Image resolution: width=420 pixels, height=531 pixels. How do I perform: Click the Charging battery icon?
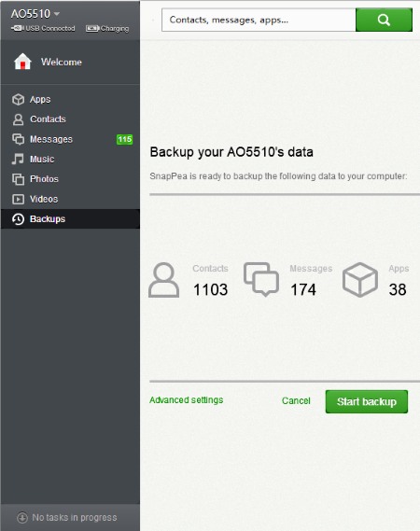pos(92,28)
